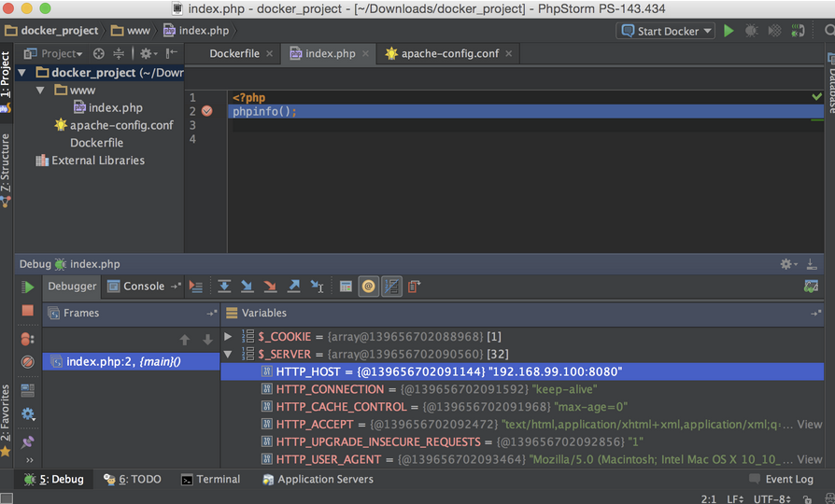Resume program in the Debug panel
This screenshot has height=504, width=835.
pos(28,287)
